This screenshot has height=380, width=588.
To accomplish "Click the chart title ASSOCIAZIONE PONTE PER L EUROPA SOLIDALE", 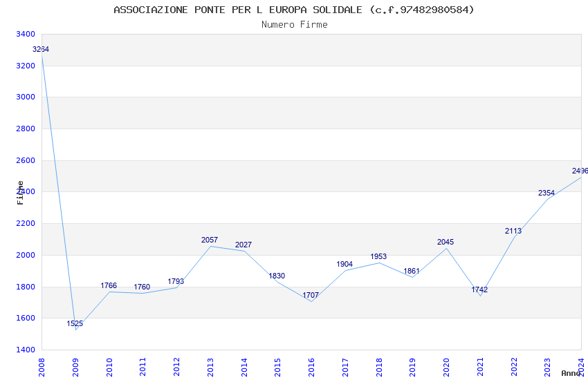I will (x=294, y=10).
